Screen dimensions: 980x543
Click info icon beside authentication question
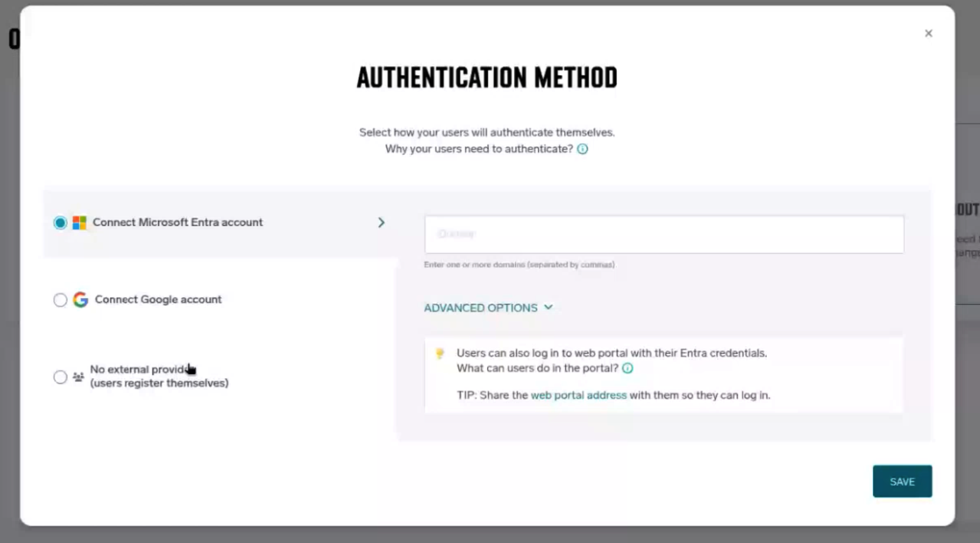(x=582, y=149)
